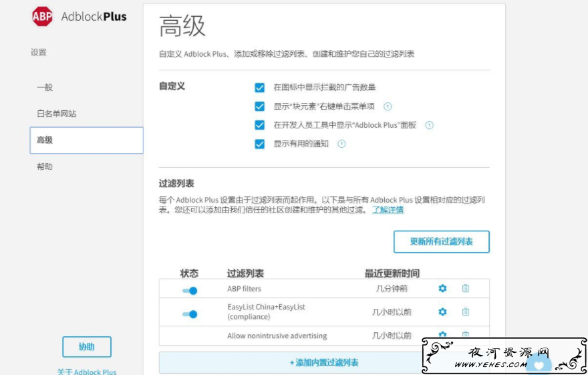Click 几分钟前 update time for ABP filters
The image size is (588, 375).
point(392,288)
